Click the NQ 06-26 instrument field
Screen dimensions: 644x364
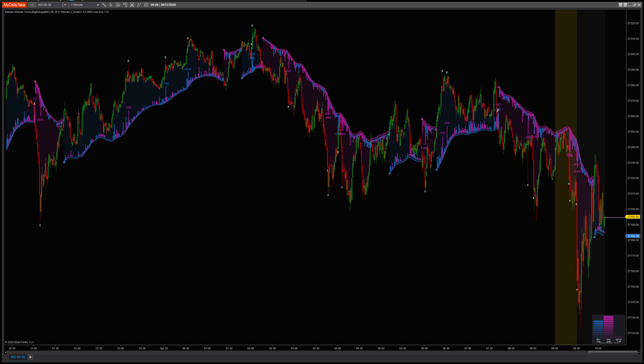50,5
